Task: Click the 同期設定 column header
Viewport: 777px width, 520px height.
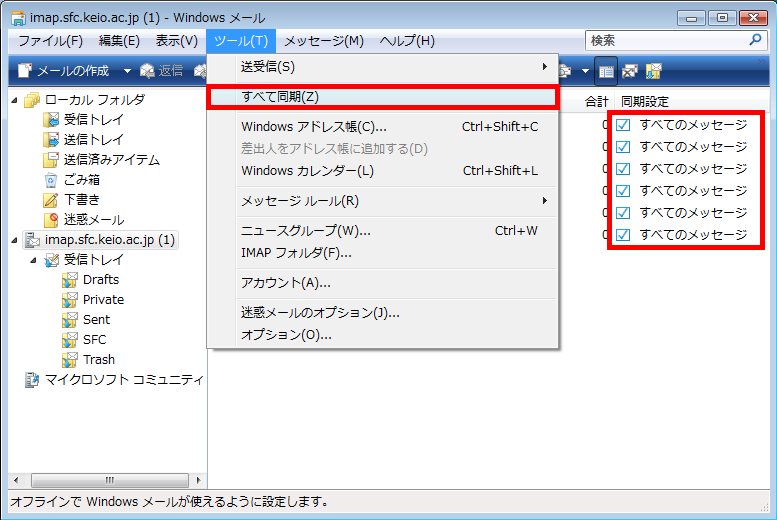Action: pos(645,101)
